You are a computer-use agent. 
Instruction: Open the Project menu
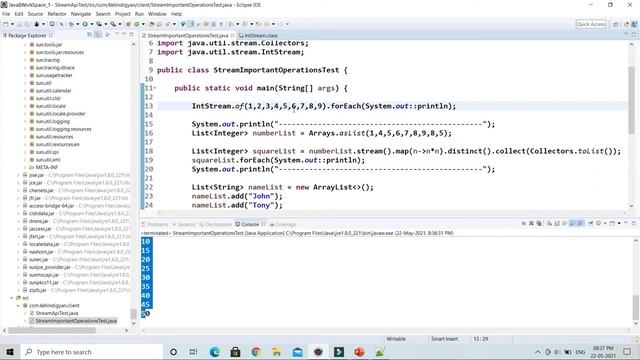point(122,14)
